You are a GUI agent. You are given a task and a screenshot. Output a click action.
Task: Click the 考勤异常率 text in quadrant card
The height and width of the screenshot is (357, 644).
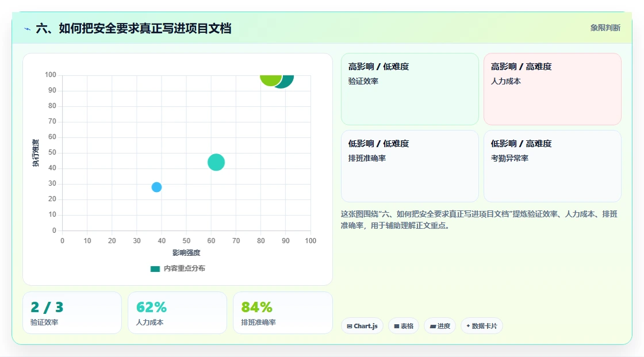pyautogui.click(x=509, y=158)
